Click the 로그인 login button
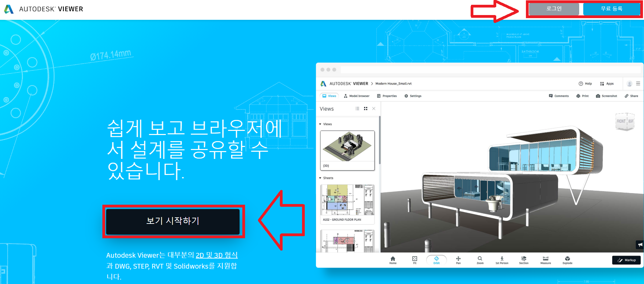Viewport: 644px width, 284px height. click(554, 9)
